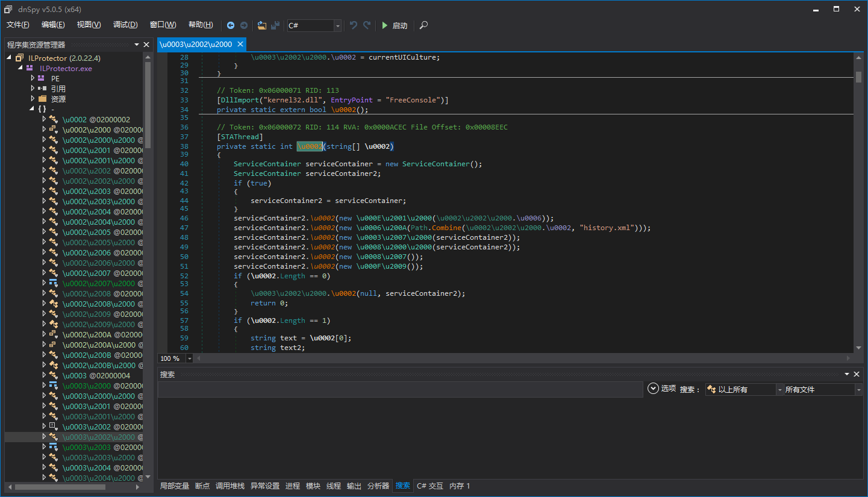
Task: Open the 以上所有 search type dropdown
Action: 779,390
